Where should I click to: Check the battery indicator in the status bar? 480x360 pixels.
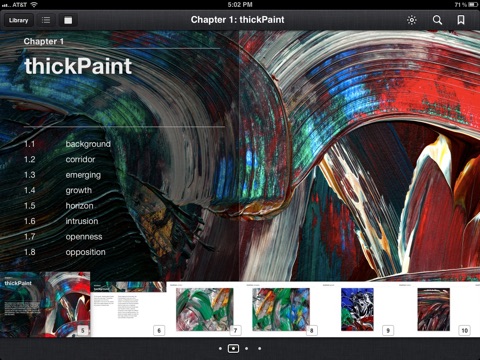click(x=473, y=5)
